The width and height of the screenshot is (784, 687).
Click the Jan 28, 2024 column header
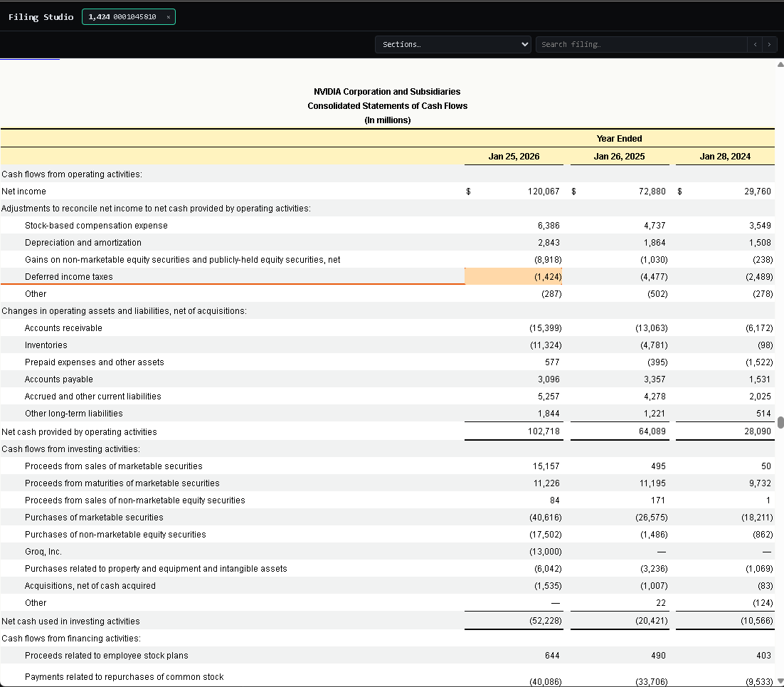tap(725, 157)
